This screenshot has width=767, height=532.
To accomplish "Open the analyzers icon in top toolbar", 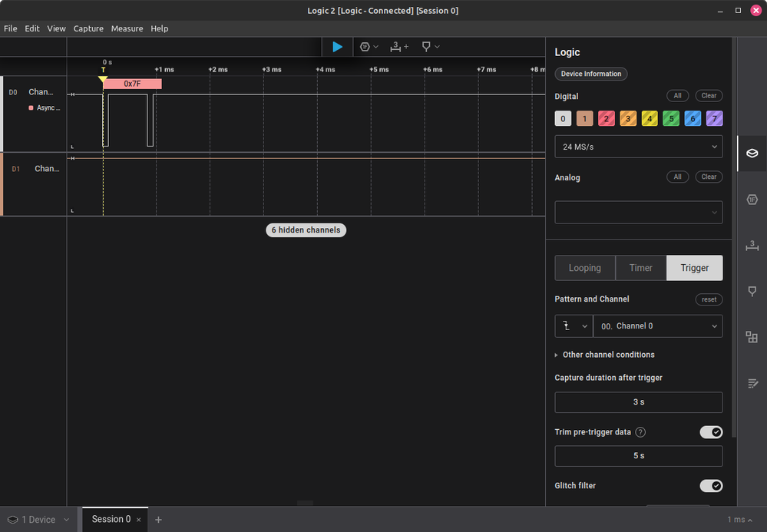I will [365, 47].
